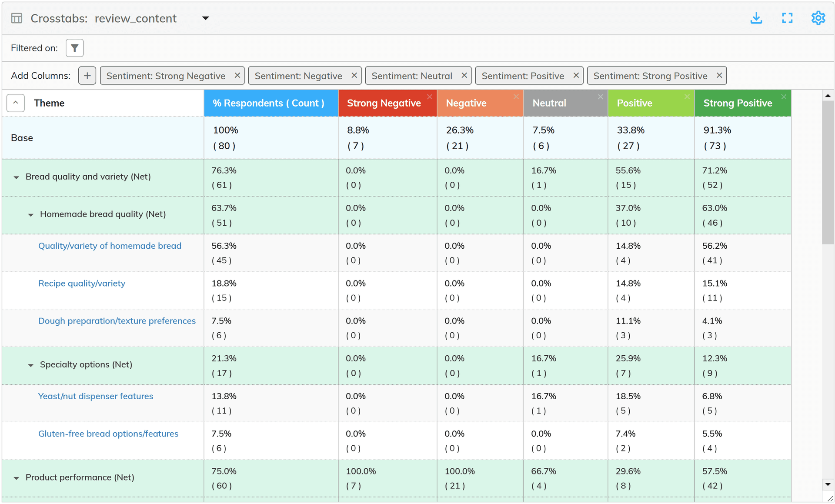Remove Sentiment: Neutral column tag
This screenshot has height=504, width=835.
pyautogui.click(x=464, y=75)
